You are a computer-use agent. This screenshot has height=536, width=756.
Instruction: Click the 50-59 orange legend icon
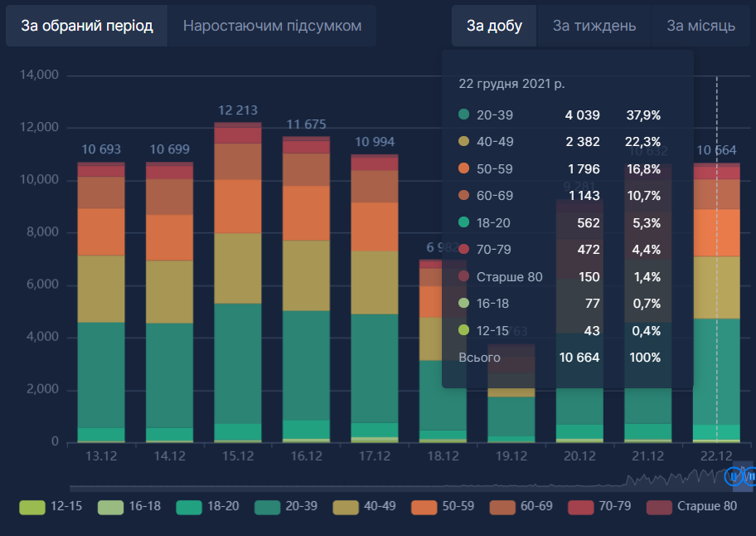coord(425,506)
